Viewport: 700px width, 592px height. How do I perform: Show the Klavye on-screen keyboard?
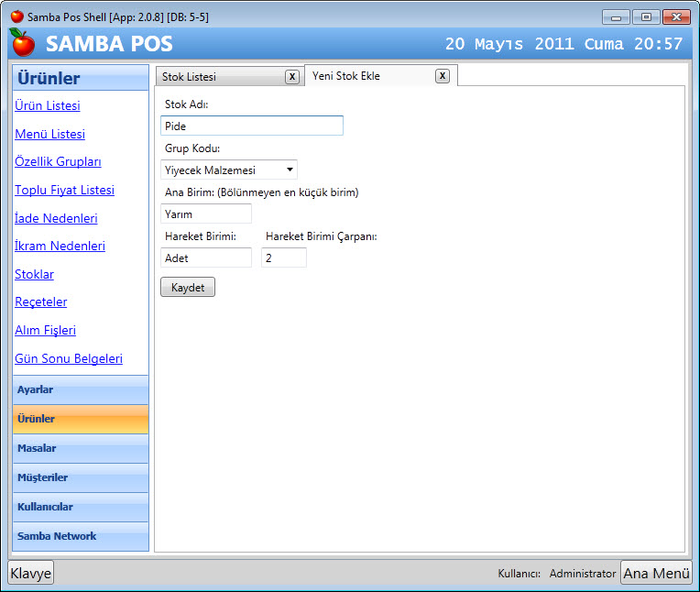point(31,573)
